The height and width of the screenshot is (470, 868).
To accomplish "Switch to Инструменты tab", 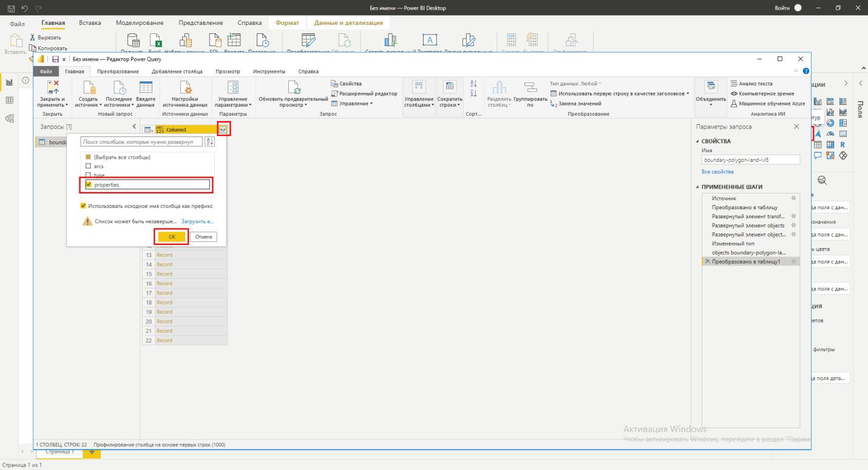I will point(269,71).
